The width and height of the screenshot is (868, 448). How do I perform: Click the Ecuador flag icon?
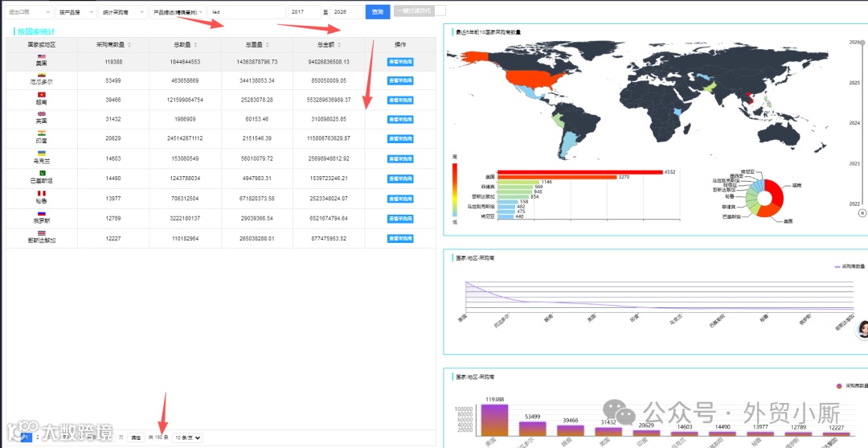pyautogui.click(x=42, y=75)
